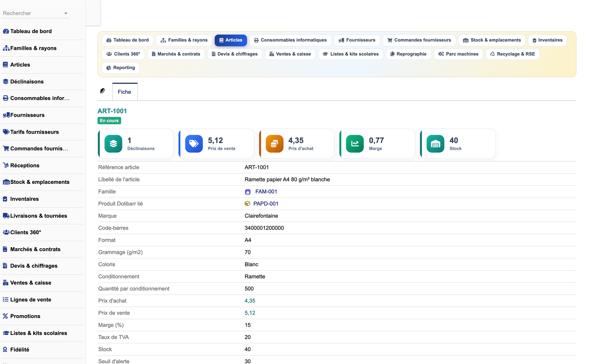Viewport: 589px width, 364px height.
Task: Click the FAM-001 family icon
Action: (x=248, y=192)
